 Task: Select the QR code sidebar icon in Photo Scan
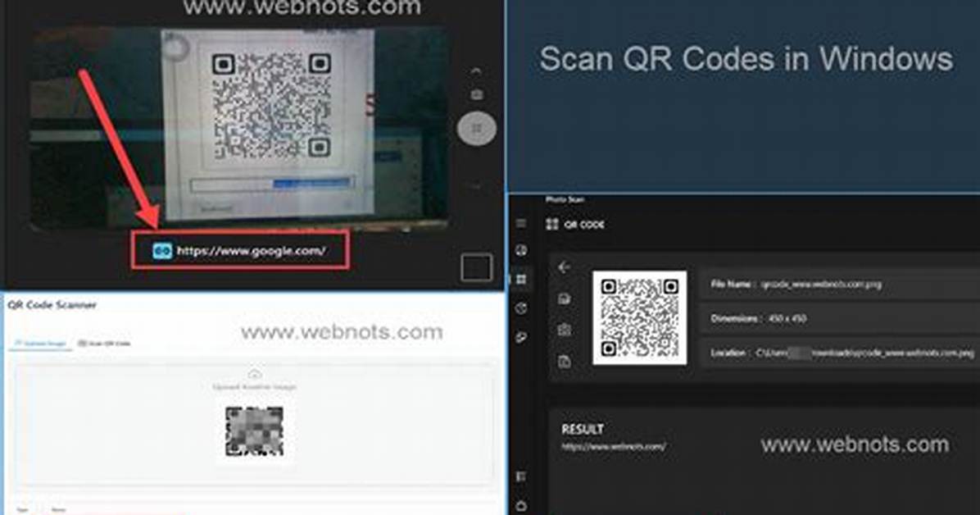[521, 279]
